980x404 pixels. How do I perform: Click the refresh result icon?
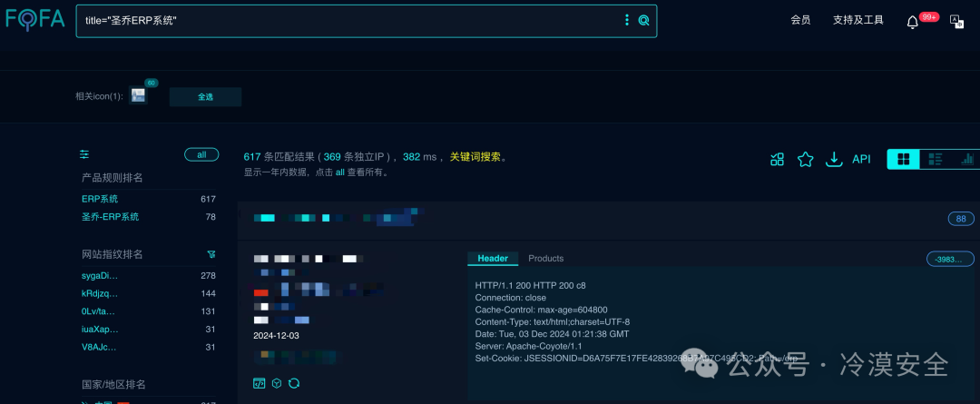[294, 383]
